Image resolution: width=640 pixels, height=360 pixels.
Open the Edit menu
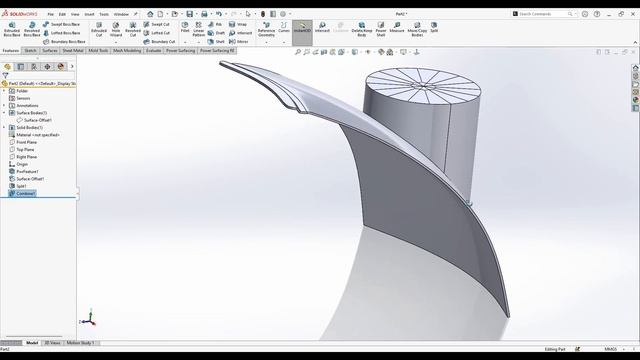62,14
